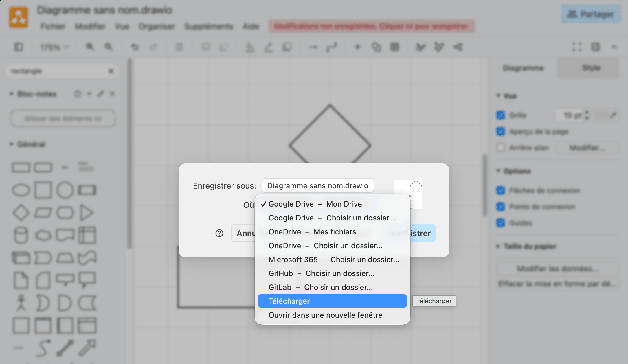Select the diamond shape in Général
The height and width of the screenshot is (364, 628).
coord(21,212)
